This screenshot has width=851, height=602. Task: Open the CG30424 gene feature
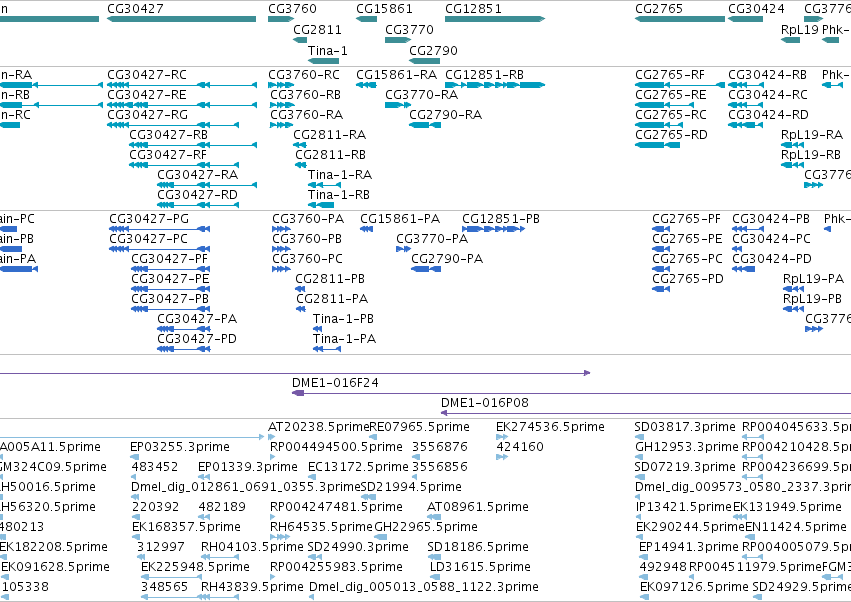tap(746, 19)
